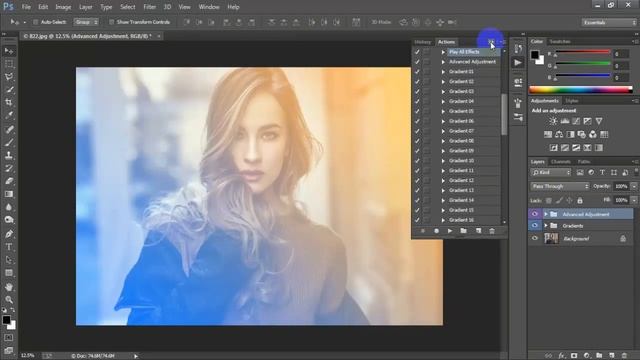Add layer style fx icon

[x=562, y=356]
